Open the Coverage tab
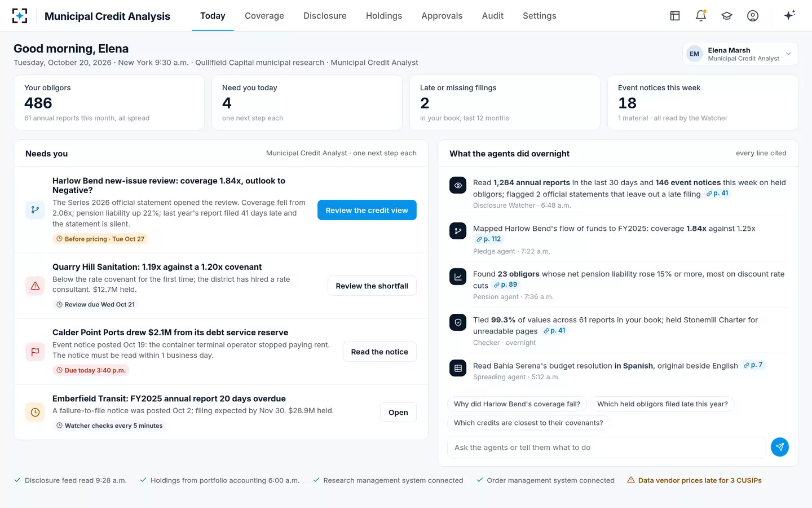This screenshot has height=508, width=812. tap(264, 16)
